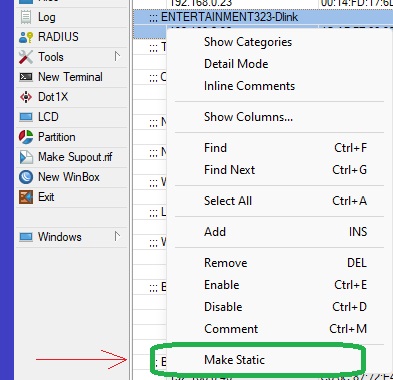Select Detail Mode in context menu

(x=236, y=64)
